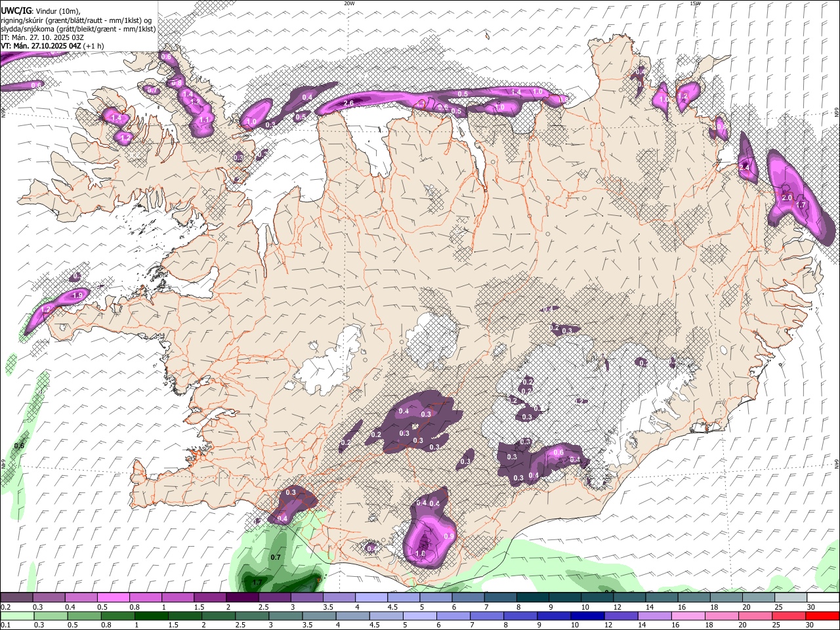Click the 0.2 mauve swatch in top legend row

pyautogui.click(x=16, y=598)
